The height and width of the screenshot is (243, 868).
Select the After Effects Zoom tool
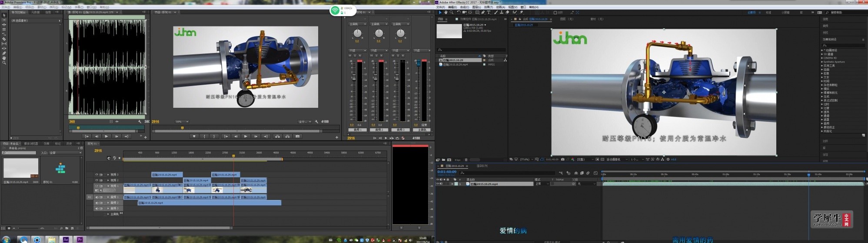[452, 13]
